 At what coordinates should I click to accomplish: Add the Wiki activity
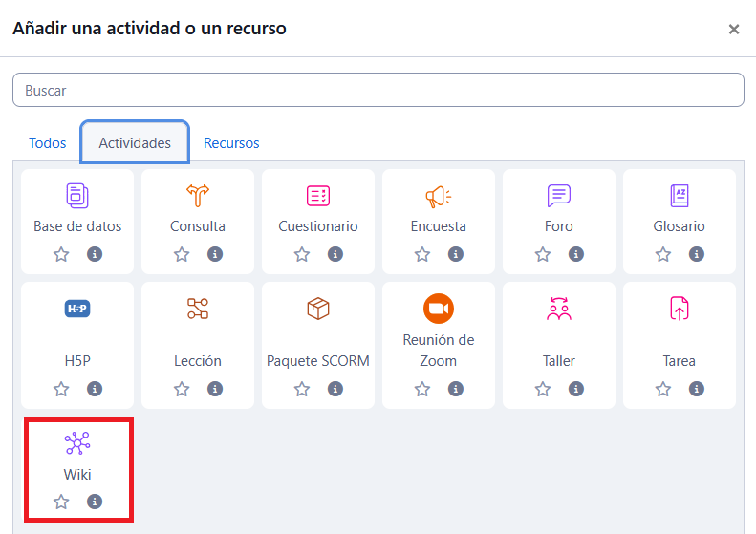(x=77, y=443)
